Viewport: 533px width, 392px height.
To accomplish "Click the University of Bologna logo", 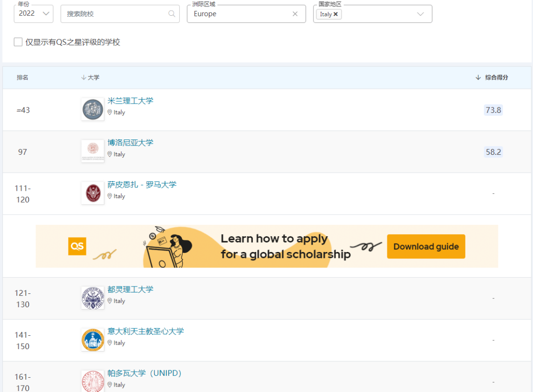I will pos(93,151).
